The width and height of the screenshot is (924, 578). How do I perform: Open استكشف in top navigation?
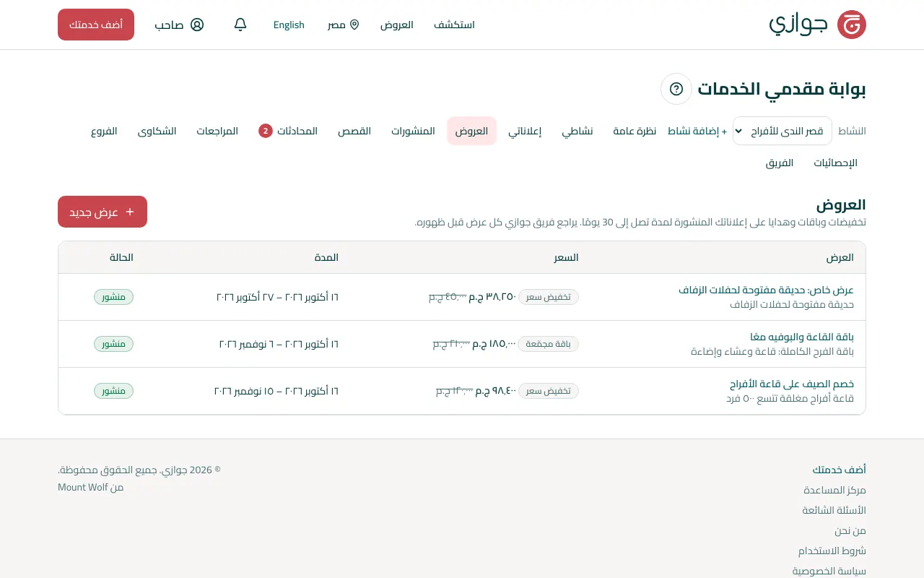point(454,25)
